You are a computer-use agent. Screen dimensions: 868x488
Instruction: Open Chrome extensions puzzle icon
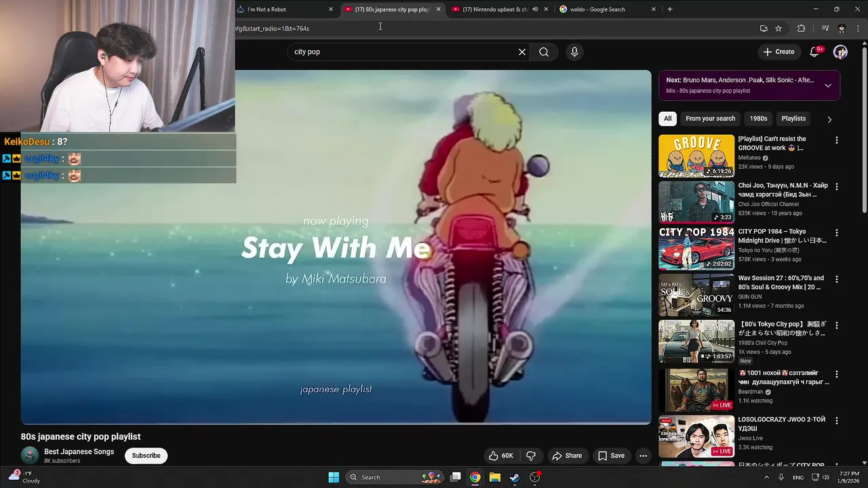801,28
